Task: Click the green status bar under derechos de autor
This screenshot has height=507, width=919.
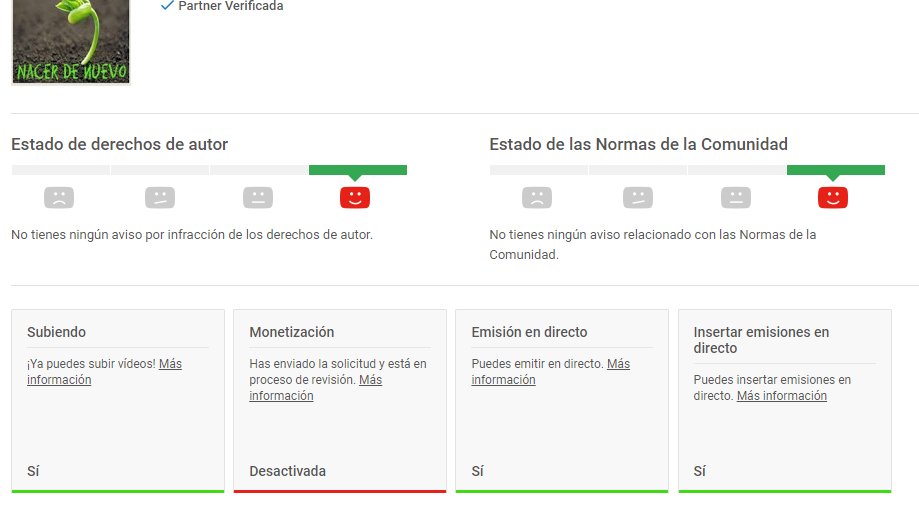Action: click(x=358, y=170)
